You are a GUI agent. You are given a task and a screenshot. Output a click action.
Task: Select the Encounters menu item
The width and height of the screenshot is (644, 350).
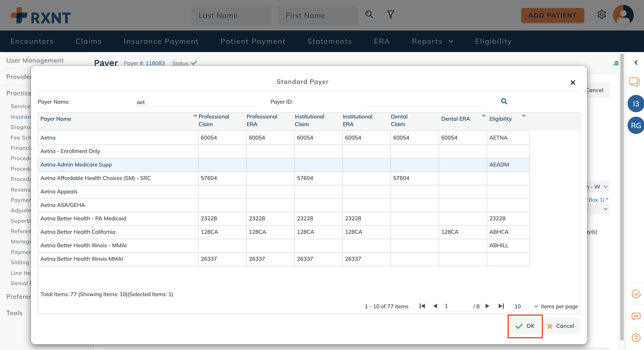[32, 41]
